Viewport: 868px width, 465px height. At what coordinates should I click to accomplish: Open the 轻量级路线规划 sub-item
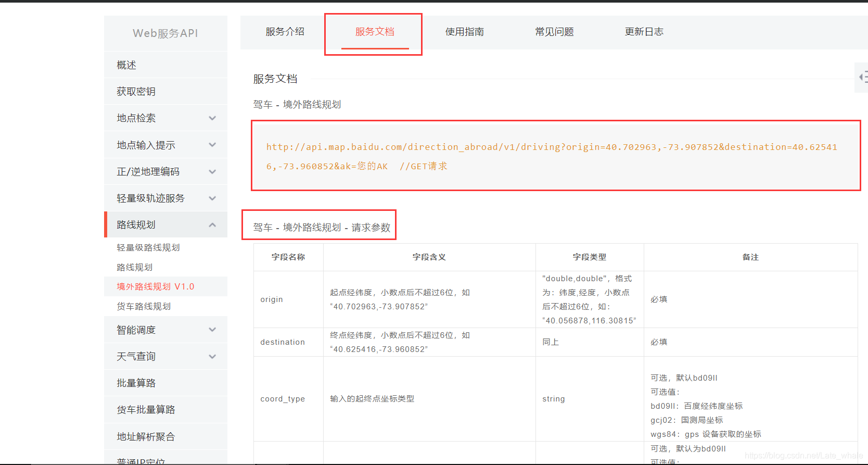click(148, 247)
